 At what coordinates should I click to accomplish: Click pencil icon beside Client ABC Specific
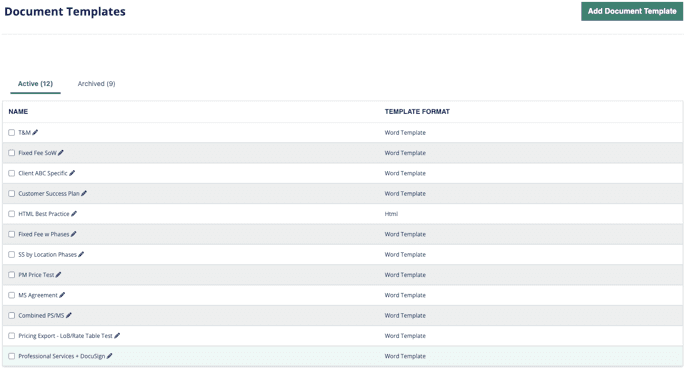(72, 173)
